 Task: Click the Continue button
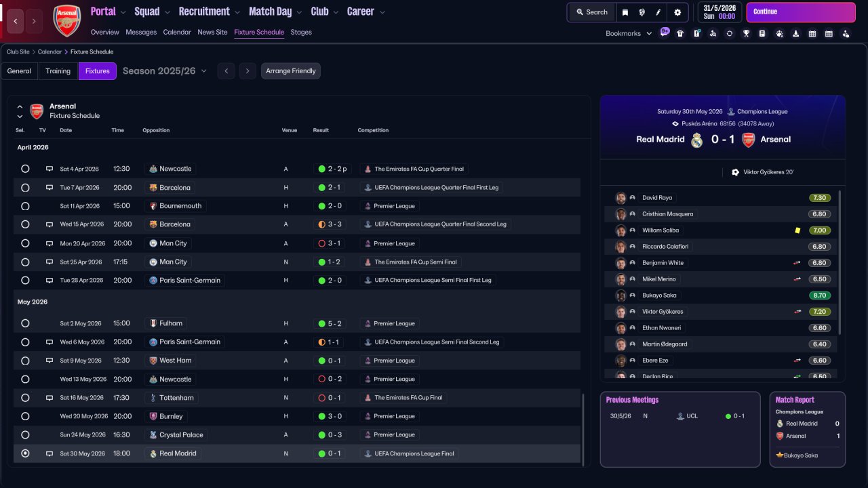click(801, 12)
